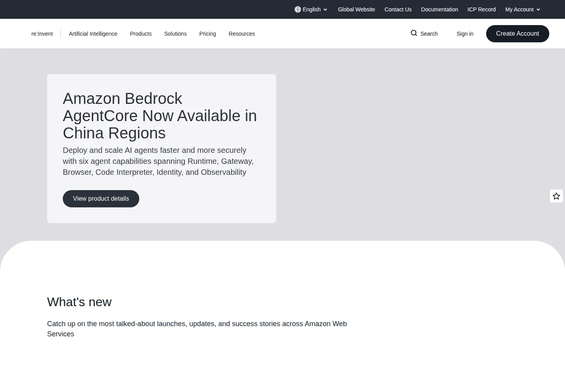Open the ICP Record link
This screenshot has height=392, width=565.
(x=481, y=9)
